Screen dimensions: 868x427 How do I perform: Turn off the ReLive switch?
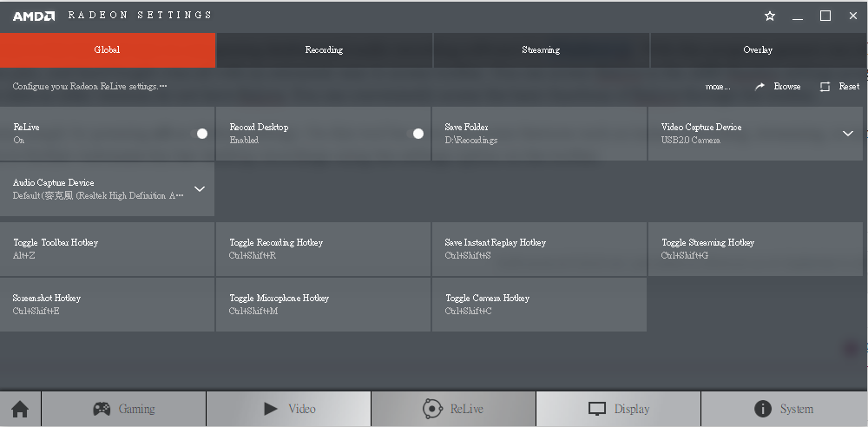pos(199,134)
